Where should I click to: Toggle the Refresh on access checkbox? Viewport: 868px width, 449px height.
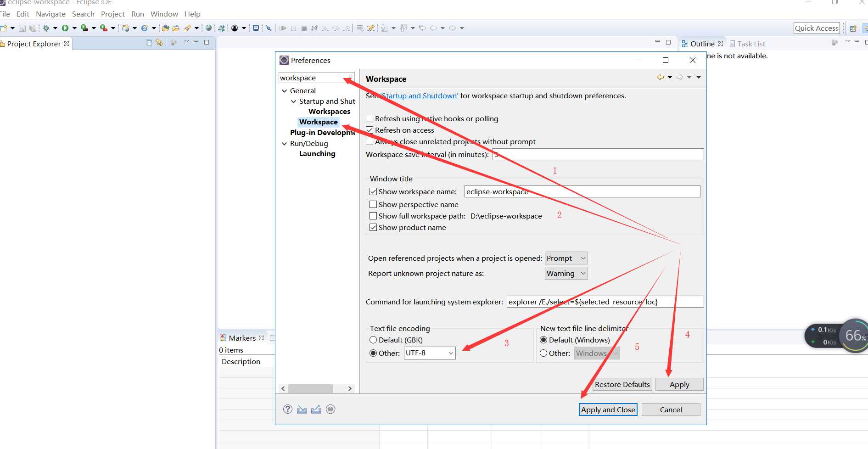pos(370,130)
